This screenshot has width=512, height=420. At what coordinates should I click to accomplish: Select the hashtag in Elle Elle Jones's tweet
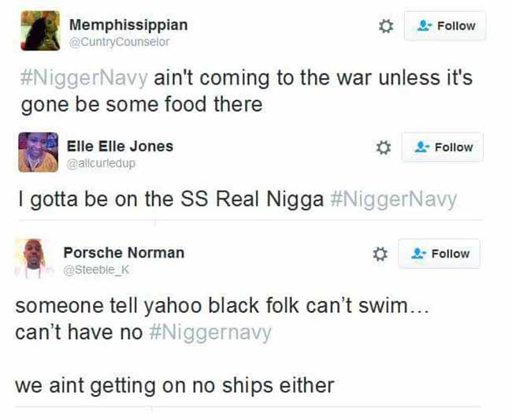pyautogui.click(x=394, y=199)
